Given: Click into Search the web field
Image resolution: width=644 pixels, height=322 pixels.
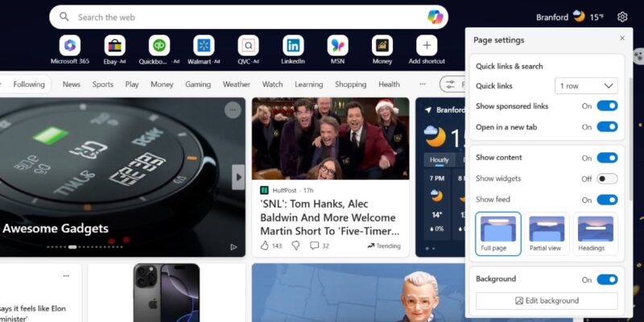Looking at the screenshot, I should 249,17.
